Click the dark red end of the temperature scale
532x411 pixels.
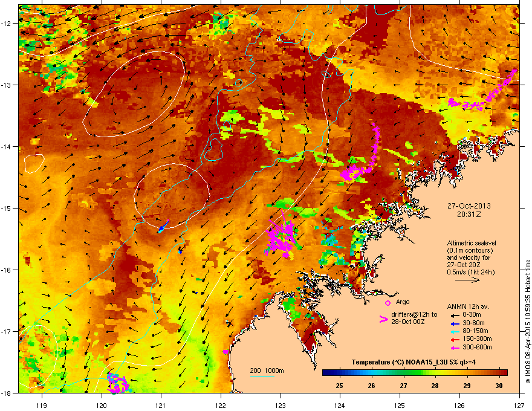point(505,373)
